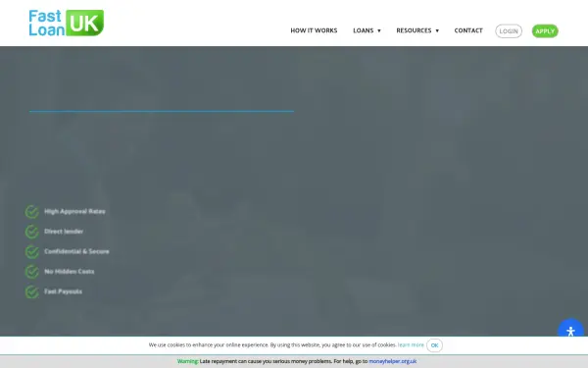Screen dimensions: 588x368
Task: Click the No Hidden Costs checkmark icon
Action: coord(32,272)
